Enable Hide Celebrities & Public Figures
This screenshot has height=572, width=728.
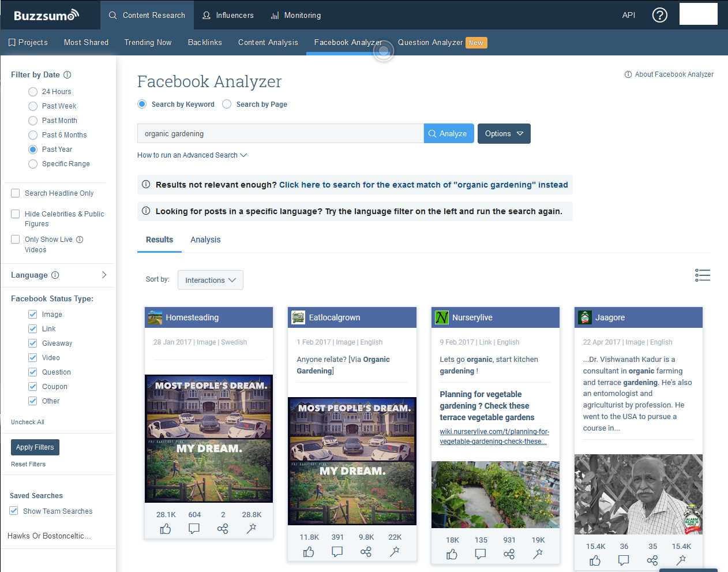click(16, 214)
